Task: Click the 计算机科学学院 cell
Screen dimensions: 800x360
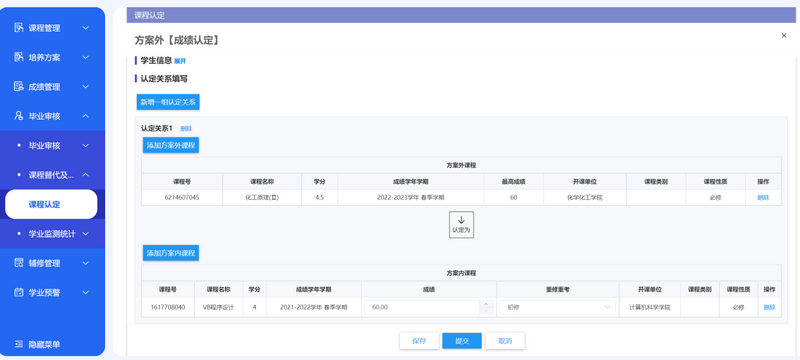Action: click(649, 307)
